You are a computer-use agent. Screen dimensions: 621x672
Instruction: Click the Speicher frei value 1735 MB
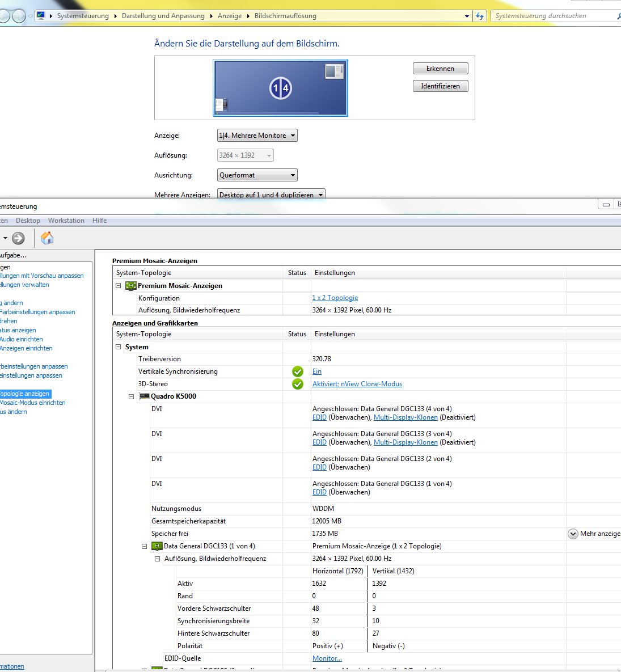click(325, 534)
